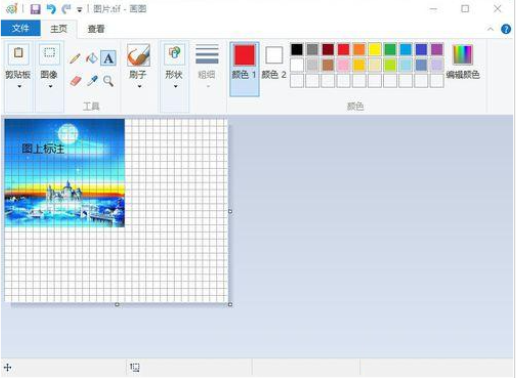Screen dimensions: 516x378
Task: Click the Undo arrow icon
Action: 51,9
